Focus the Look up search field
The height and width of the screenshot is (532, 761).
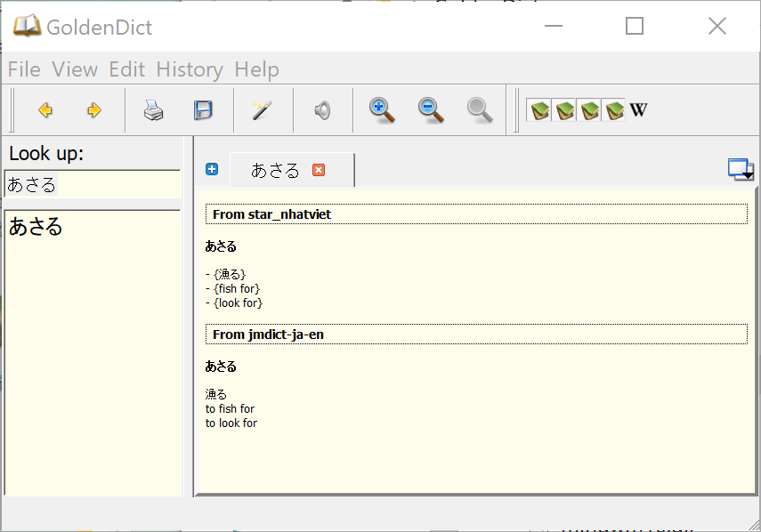[93, 184]
